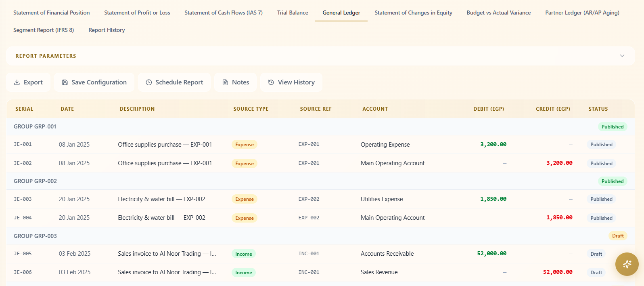Click the DEBIT (EGP) column header
Image resolution: width=644 pixels, height=286 pixels.
coord(489,109)
